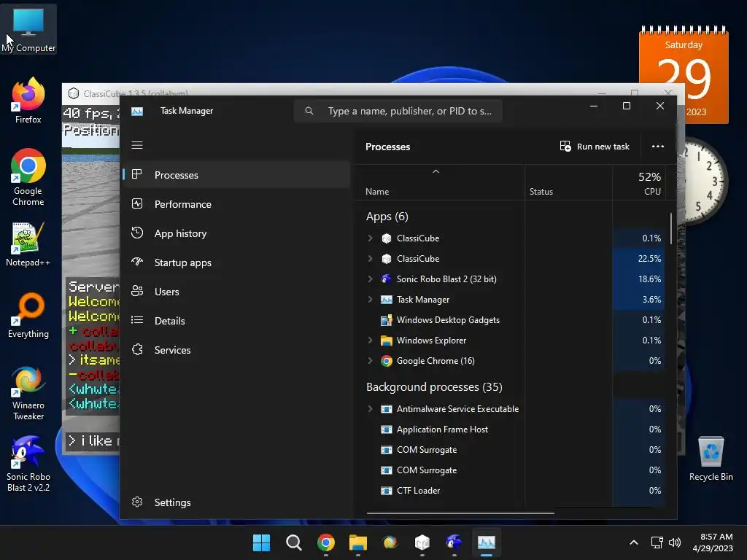Expand the Windows Explorer process entry
This screenshot has height=560, width=747.
370,341
